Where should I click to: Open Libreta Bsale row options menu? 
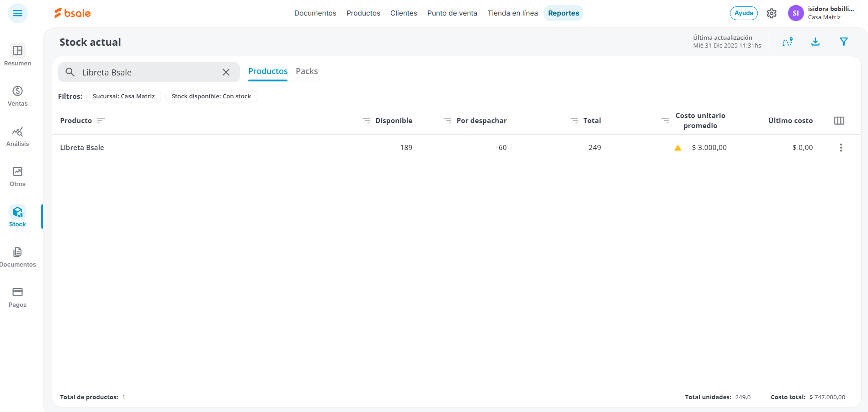click(x=841, y=148)
